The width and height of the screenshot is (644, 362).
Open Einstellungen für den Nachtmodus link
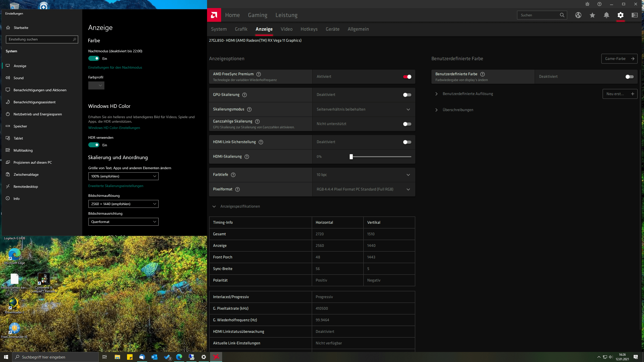click(115, 67)
